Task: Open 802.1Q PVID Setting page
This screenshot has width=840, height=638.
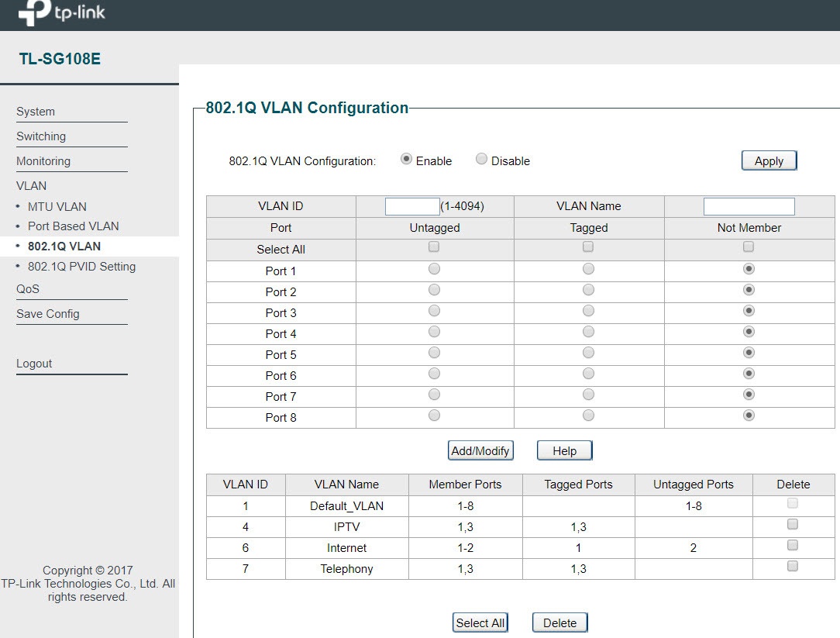Action: click(x=81, y=267)
